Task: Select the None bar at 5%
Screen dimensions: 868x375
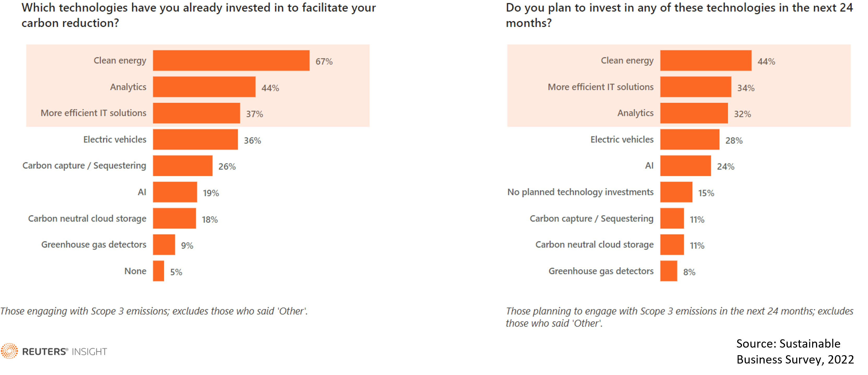Action: (x=158, y=271)
